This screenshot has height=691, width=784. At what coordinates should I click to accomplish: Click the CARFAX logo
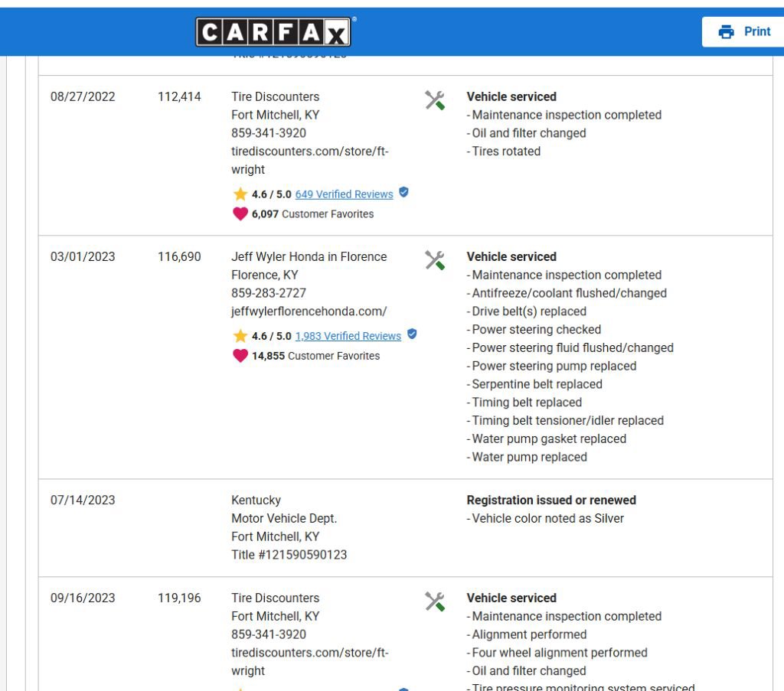pyautogui.click(x=273, y=32)
